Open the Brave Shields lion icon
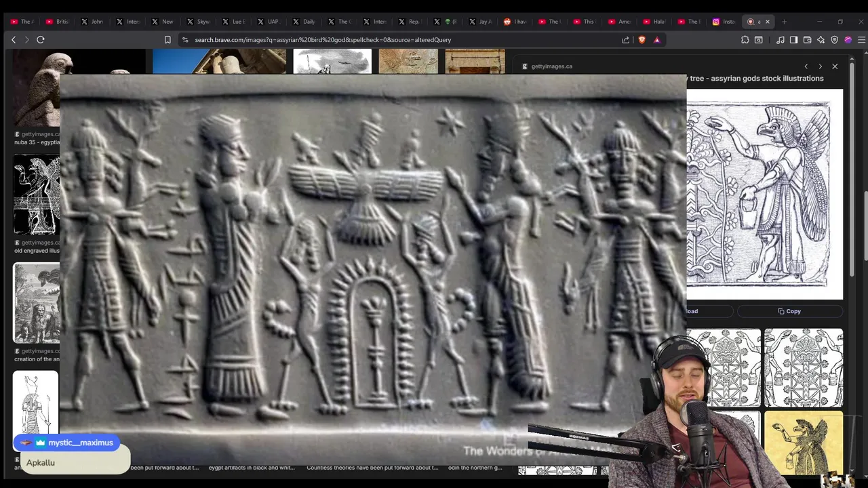Screen dimensions: 868x488 coord(642,40)
